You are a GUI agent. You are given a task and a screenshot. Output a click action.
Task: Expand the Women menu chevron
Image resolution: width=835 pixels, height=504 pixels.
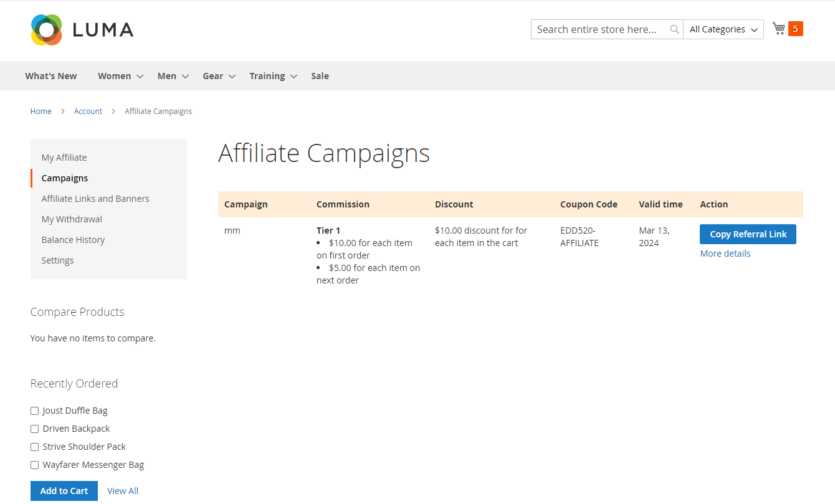coord(140,77)
